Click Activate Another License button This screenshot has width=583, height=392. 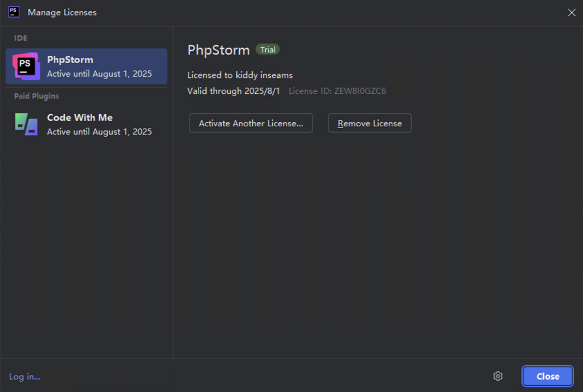pos(251,123)
